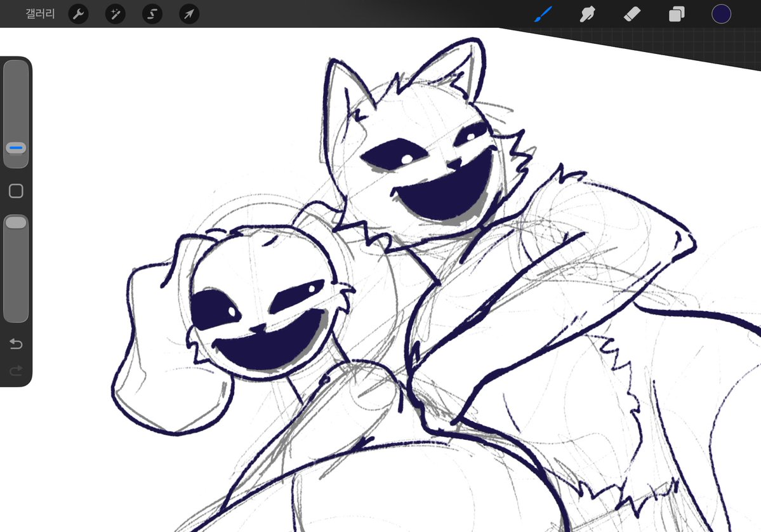Open the 갤러리 gallery
The image size is (761, 532).
40,13
